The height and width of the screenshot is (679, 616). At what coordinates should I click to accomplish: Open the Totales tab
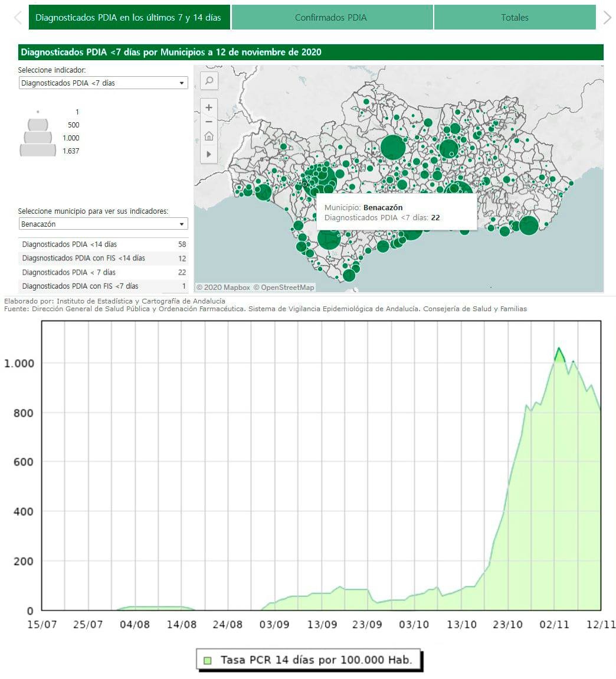tap(515, 18)
